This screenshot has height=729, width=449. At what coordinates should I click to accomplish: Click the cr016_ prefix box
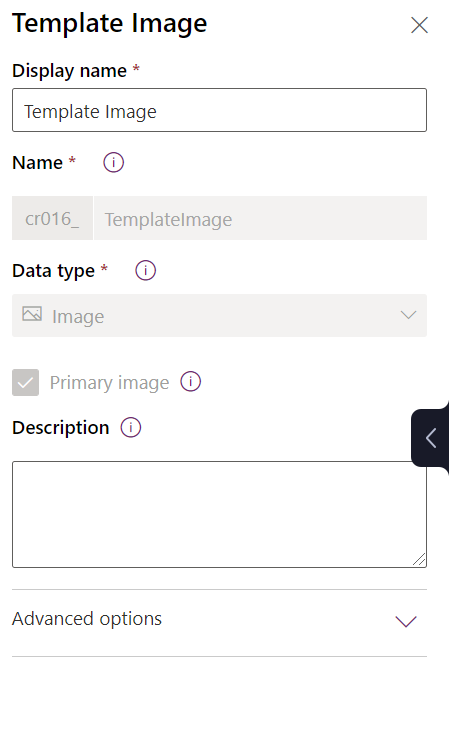pyautogui.click(x=52, y=218)
